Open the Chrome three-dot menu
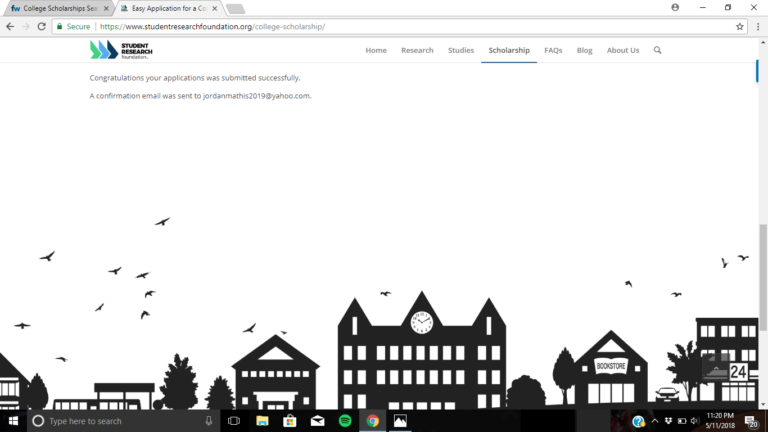768x432 pixels. coord(759,27)
